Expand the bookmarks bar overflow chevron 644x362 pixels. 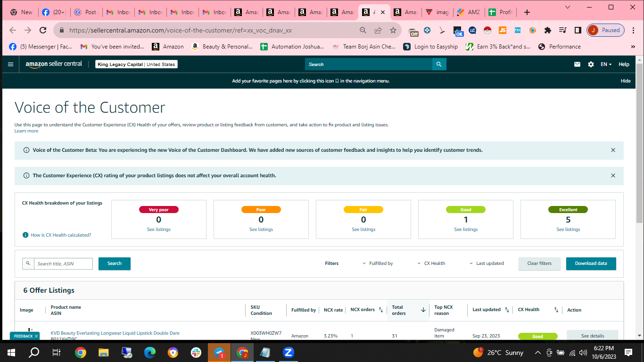(x=633, y=47)
